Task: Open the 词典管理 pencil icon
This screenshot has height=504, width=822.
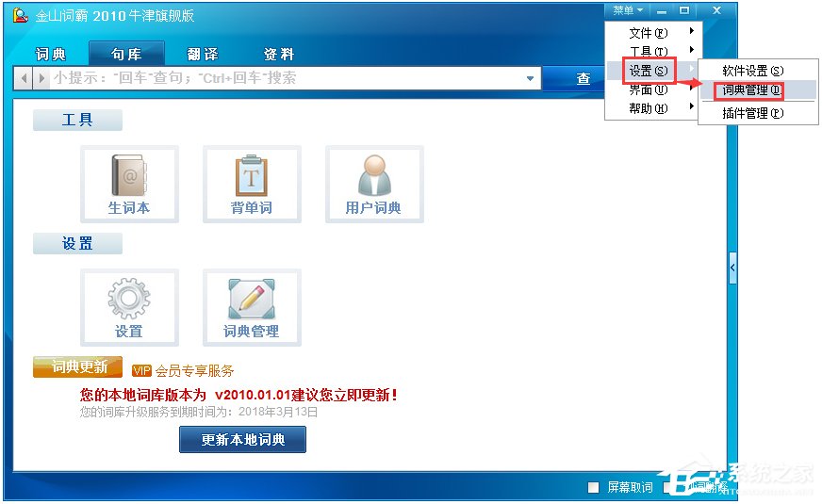Action: pos(252,307)
